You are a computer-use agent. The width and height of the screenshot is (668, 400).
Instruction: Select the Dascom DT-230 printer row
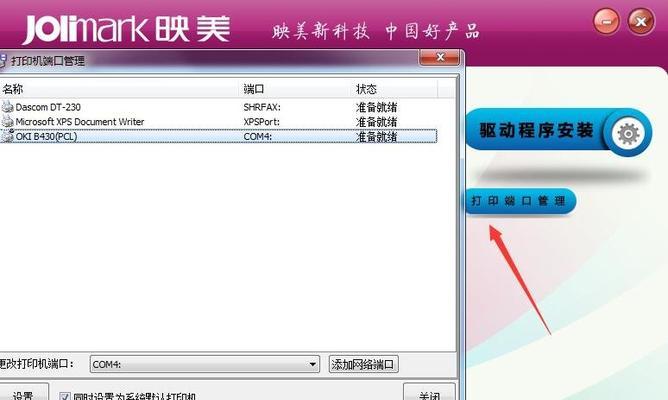tap(219, 107)
